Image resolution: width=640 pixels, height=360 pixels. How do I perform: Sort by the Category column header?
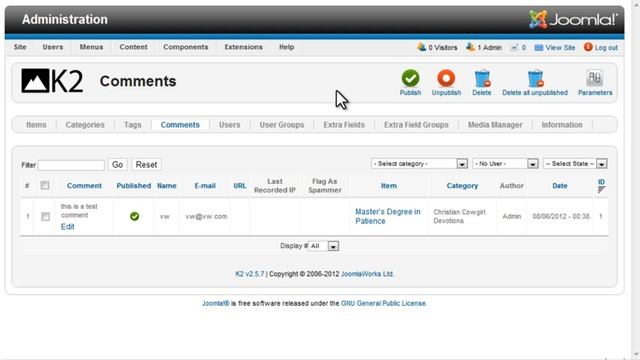point(462,186)
